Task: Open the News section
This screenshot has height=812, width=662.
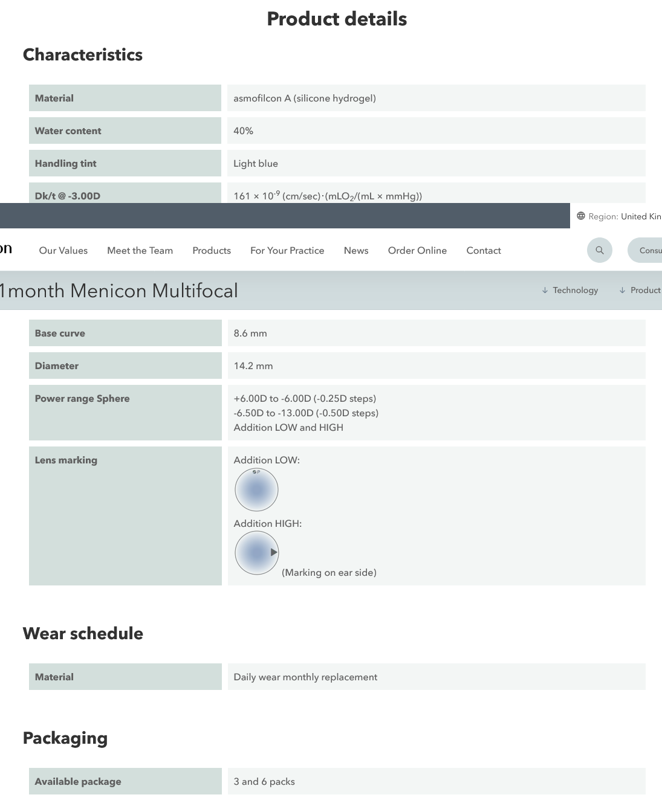Action: pos(356,251)
